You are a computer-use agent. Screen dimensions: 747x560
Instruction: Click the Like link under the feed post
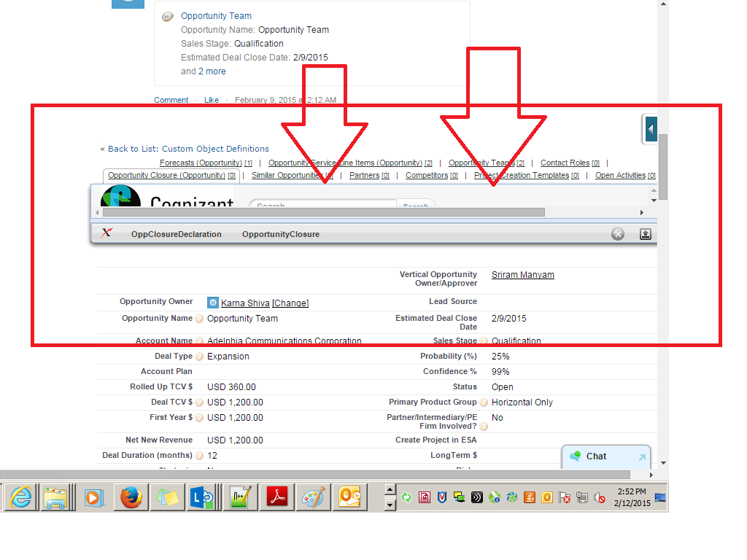tap(212, 100)
